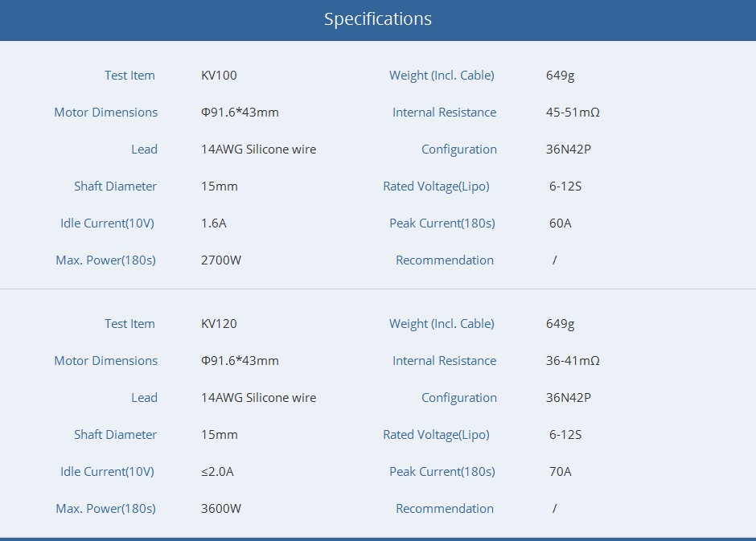Click the 36-41mΩ internal resistance value
The width and height of the screenshot is (756, 541).
click(573, 361)
